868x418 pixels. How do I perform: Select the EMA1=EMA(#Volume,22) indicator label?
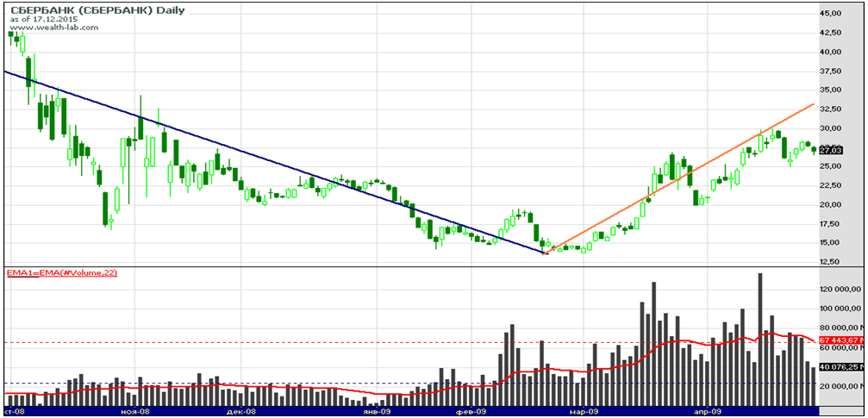62,273
